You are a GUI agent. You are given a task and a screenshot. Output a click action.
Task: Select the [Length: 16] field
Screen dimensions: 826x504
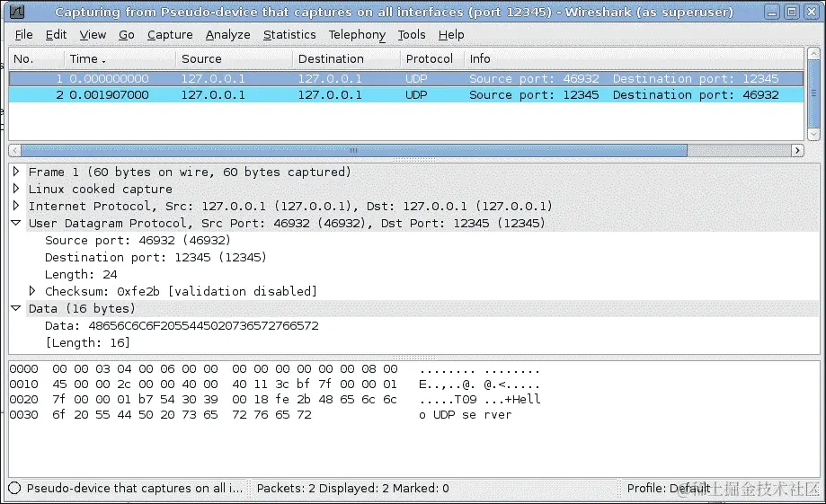pyautogui.click(x=87, y=343)
